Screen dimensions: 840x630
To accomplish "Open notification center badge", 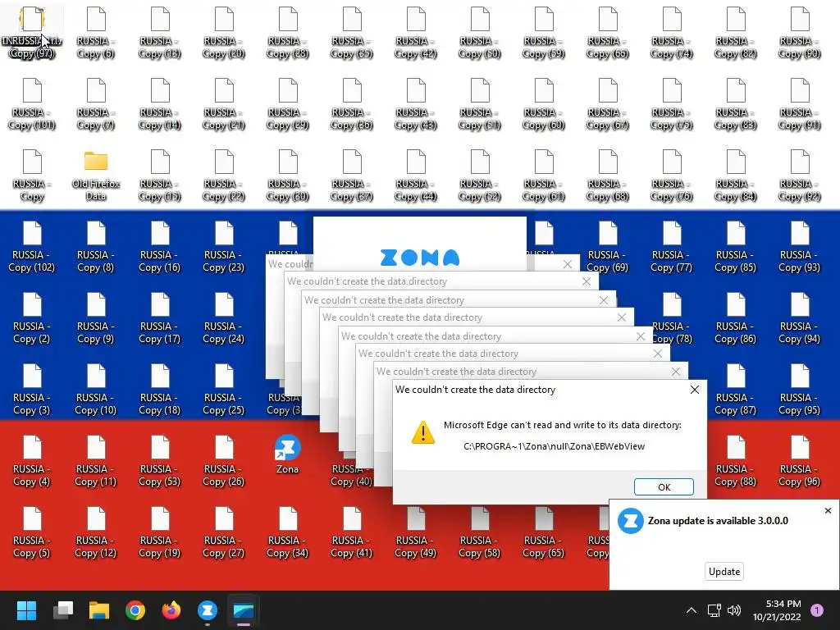I will (816, 610).
